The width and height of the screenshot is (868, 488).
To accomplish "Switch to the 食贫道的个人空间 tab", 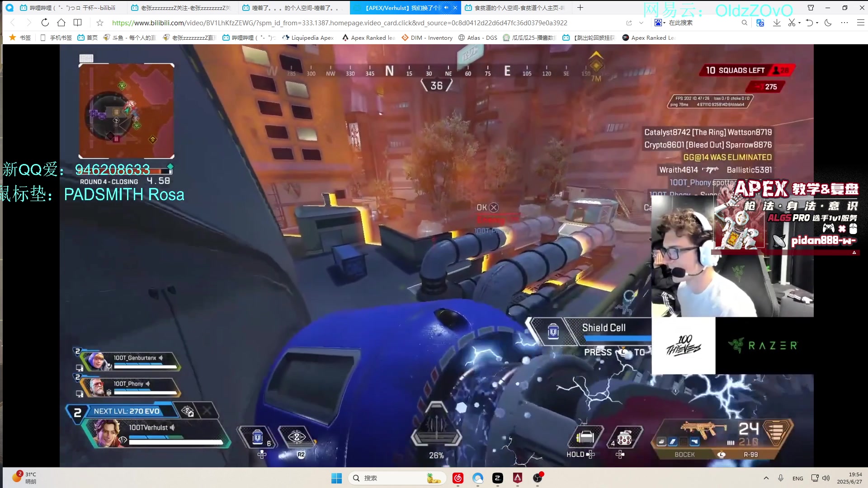I will click(x=515, y=8).
